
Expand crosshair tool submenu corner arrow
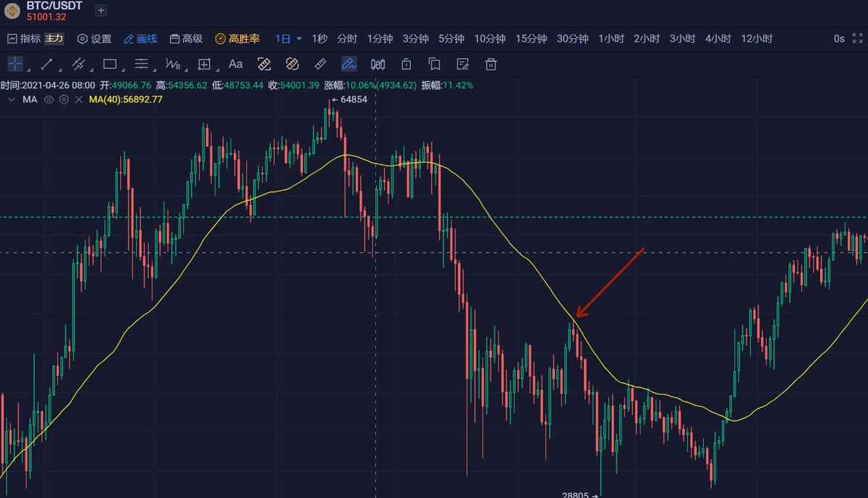click(27, 70)
